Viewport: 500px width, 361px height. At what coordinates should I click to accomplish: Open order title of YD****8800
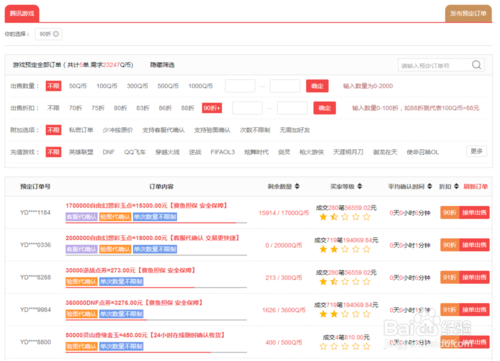coord(145,335)
